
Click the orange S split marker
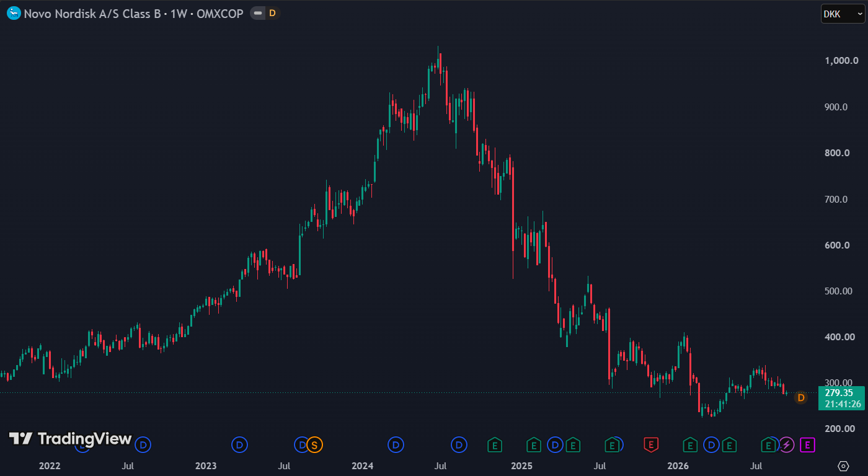pyautogui.click(x=314, y=444)
